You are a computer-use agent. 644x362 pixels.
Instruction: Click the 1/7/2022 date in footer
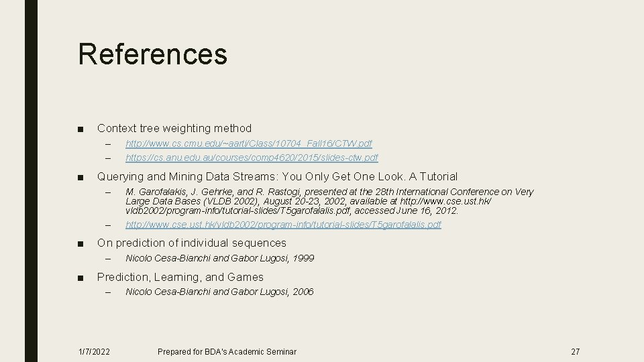tap(95, 351)
